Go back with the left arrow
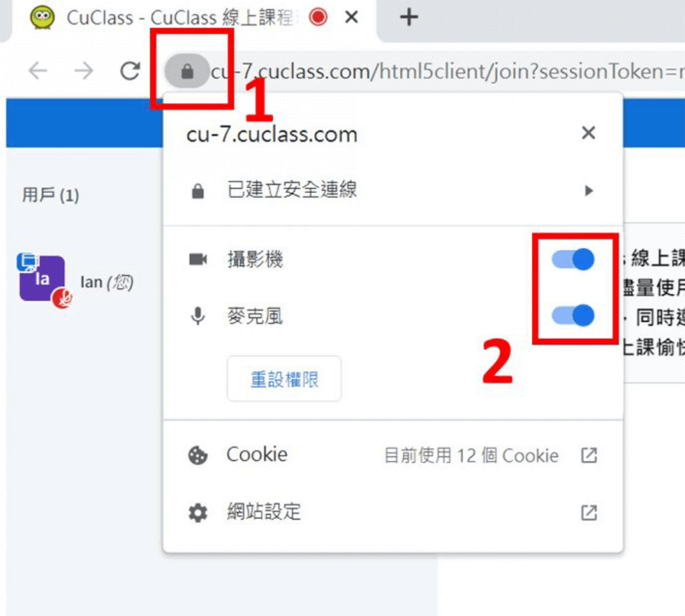This screenshot has width=685, height=616. [38, 71]
